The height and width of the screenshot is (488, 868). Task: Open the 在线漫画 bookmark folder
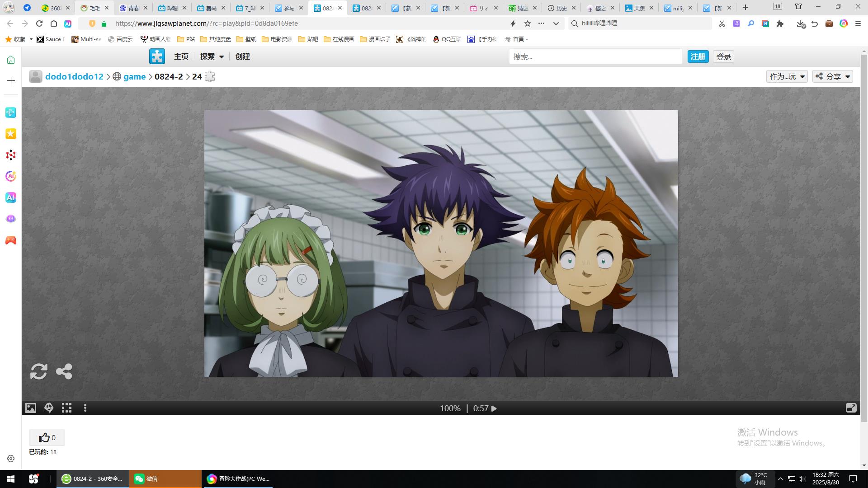(x=339, y=39)
